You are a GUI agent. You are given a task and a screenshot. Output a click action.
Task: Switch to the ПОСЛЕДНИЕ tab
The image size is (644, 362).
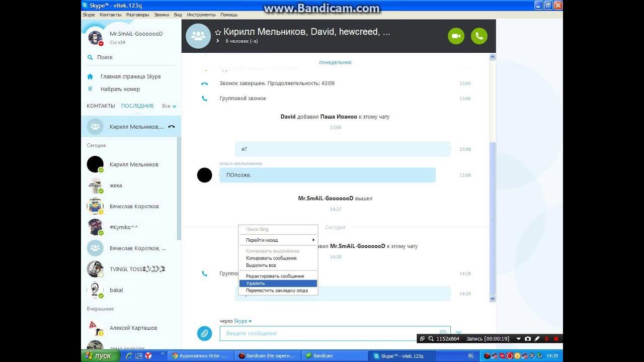tap(137, 106)
